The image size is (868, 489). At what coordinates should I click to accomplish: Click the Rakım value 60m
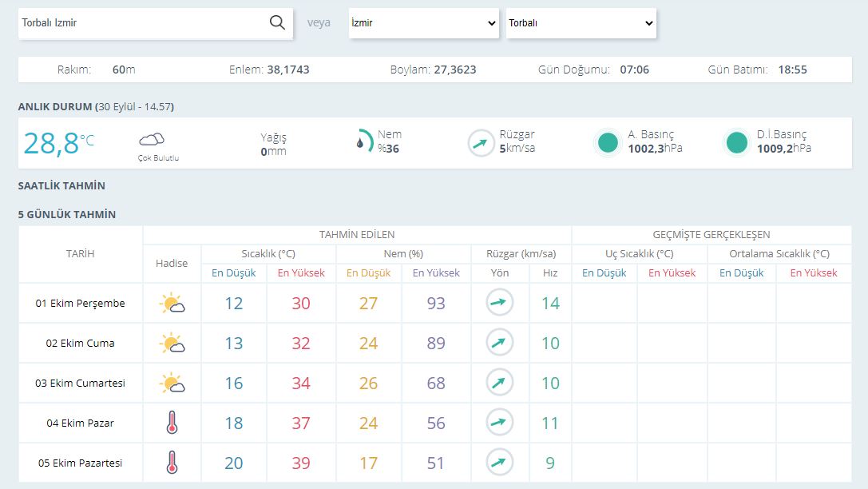point(124,70)
